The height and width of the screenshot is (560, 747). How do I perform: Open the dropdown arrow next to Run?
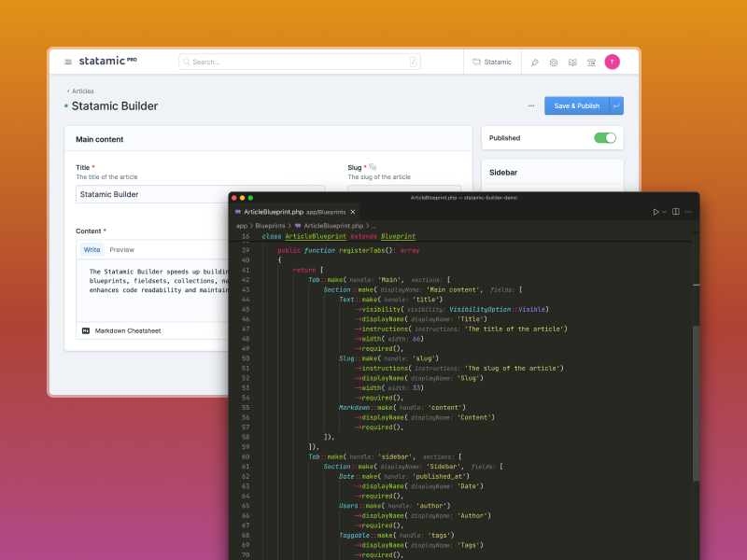pos(664,212)
